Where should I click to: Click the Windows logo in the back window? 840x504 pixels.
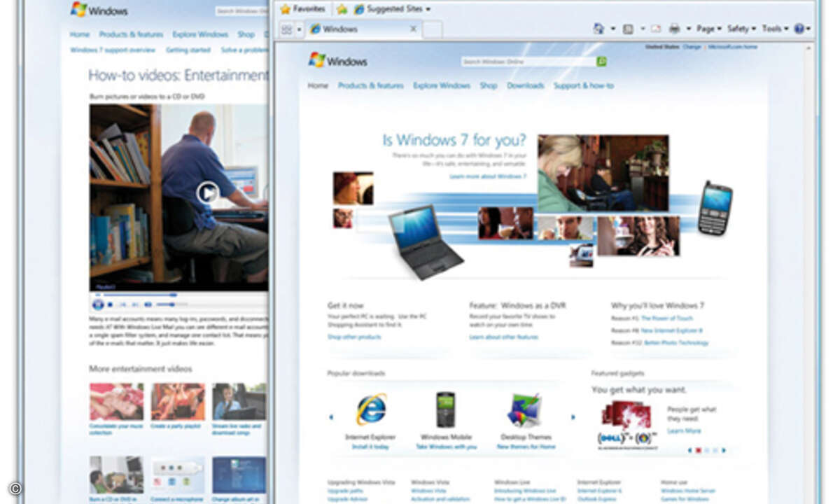(99, 10)
